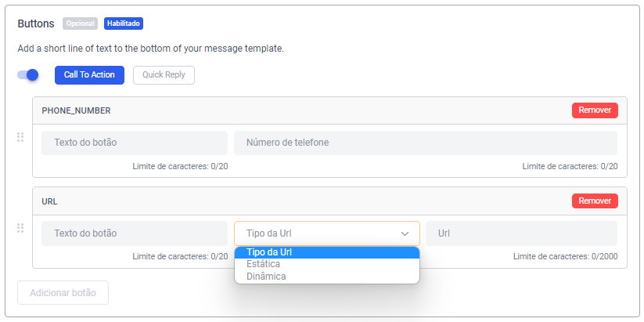Click the Opcional badge
Screen dimensions: 644x322
[x=81, y=24]
